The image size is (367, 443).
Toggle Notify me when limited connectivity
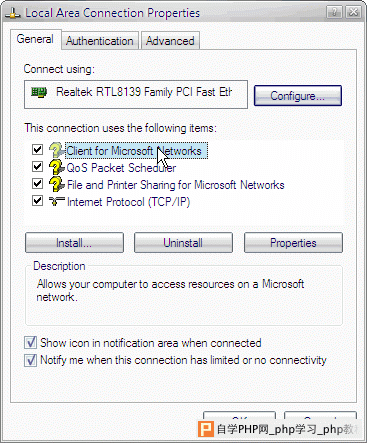click(x=31, y=360)
